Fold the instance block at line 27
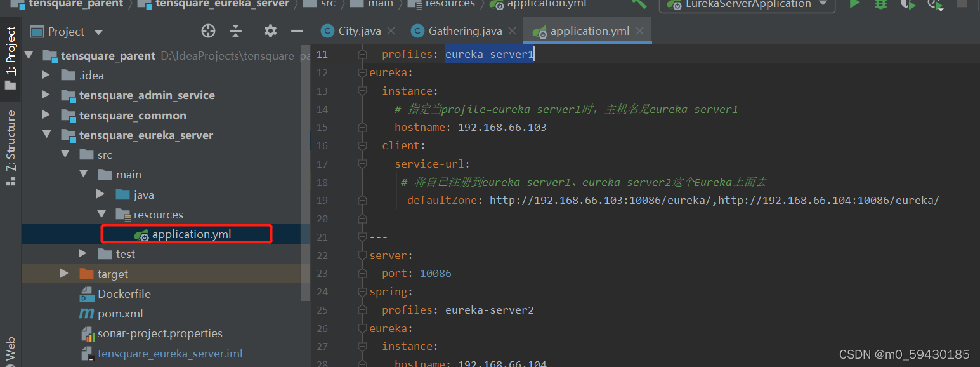This screenshot has height=367, width=980. click(x=363, y=347)
